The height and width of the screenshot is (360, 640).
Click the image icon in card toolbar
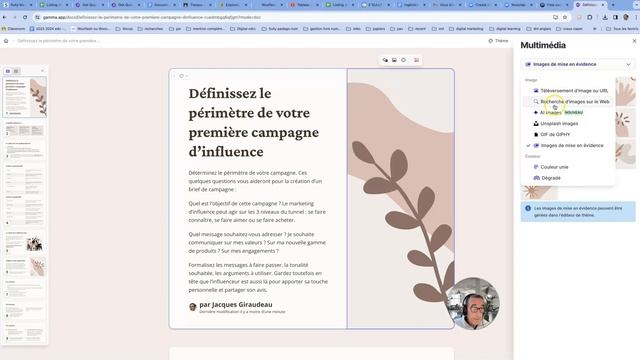tap(394, 60)
